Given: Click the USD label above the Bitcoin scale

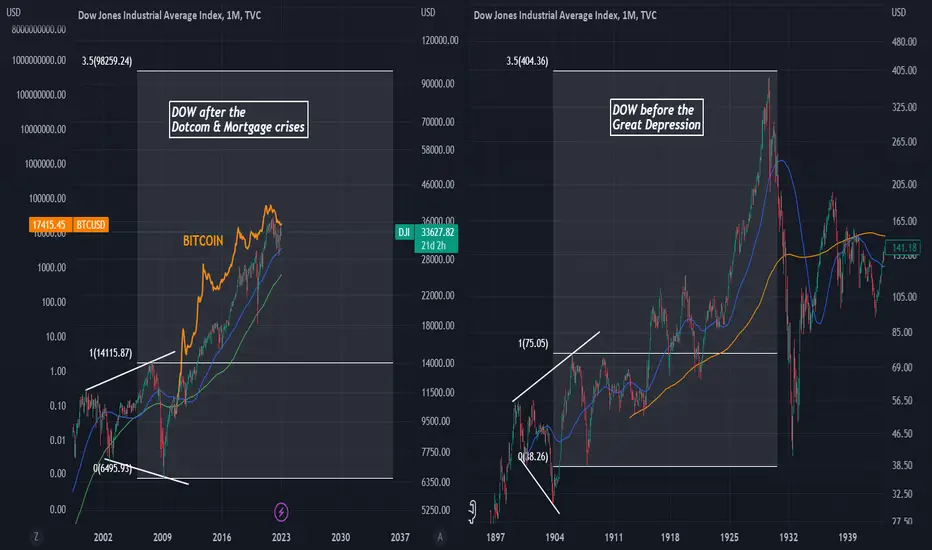Looking at the screenshot, I should [13, 12].
